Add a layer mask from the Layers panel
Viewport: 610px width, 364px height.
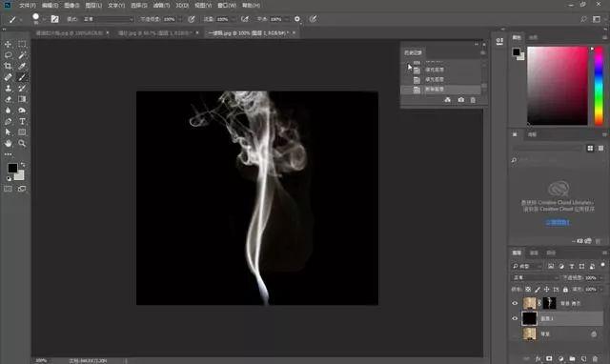(549, 358)
